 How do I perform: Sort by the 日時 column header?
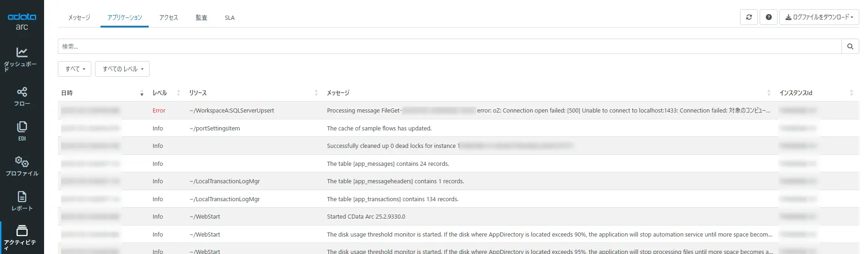(67, 93)
